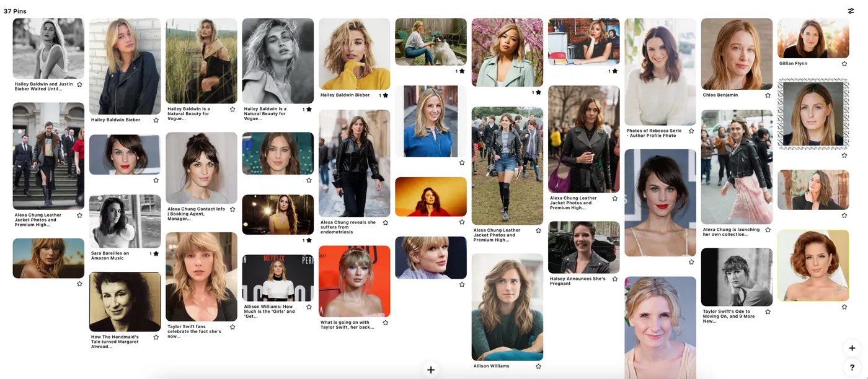This screenshot has height=379, width=868.
Task: Unstar the pin with pink cherry blossoms
Action: click(x=538, y=92)
